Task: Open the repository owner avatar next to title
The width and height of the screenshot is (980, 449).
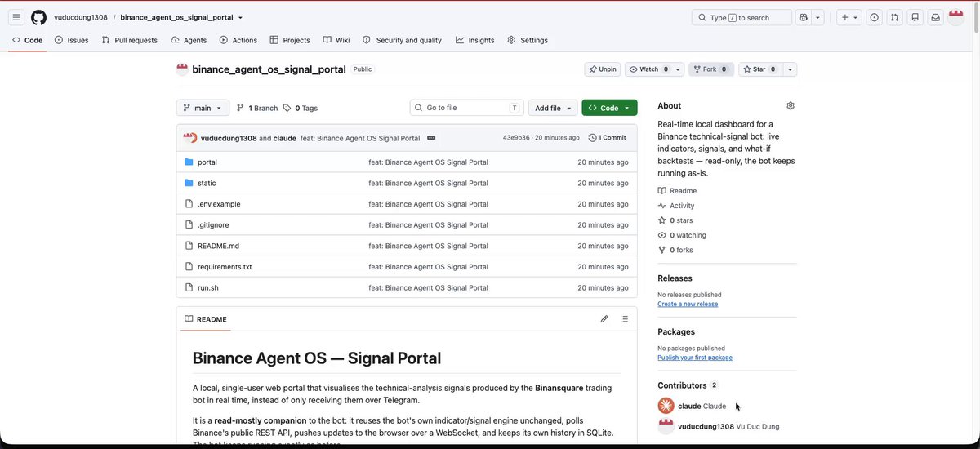Action: pyautogui.click(x=182, y=69)
